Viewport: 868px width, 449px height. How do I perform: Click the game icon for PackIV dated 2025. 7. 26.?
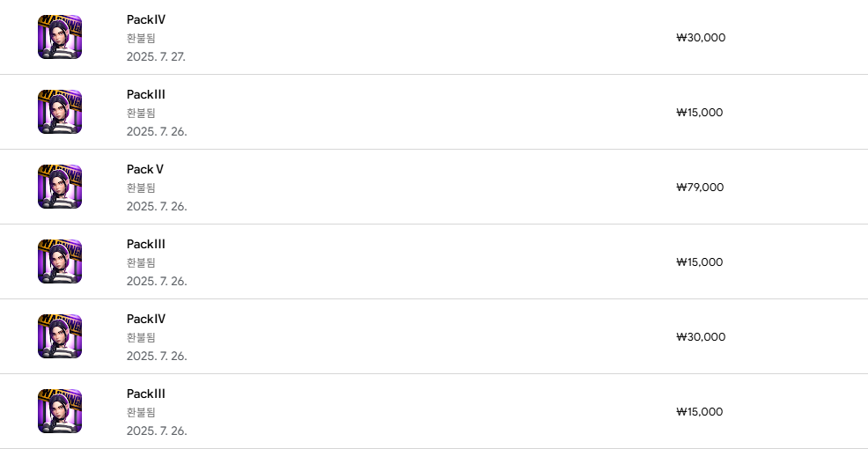click(x=60, y=336)
